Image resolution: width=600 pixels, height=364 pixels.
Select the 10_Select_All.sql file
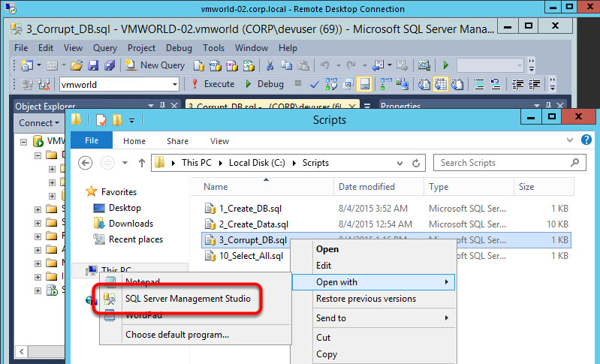(251, 256)
